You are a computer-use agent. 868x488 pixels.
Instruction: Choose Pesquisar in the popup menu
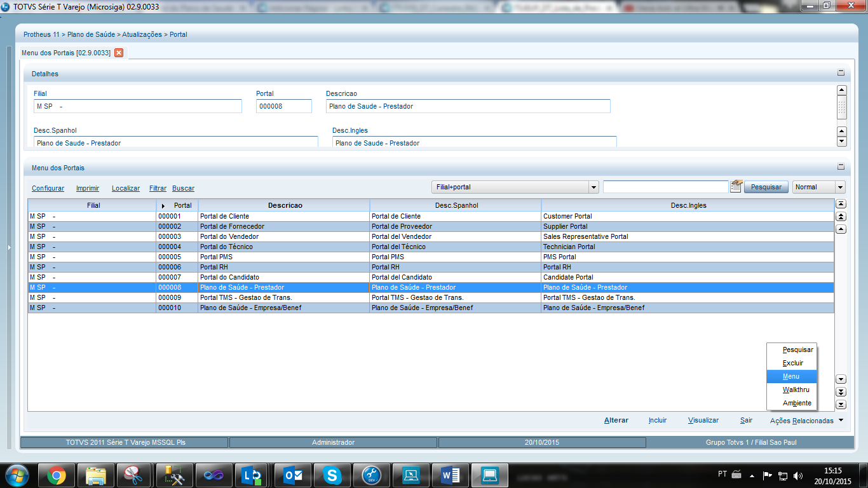pos(792,349)
